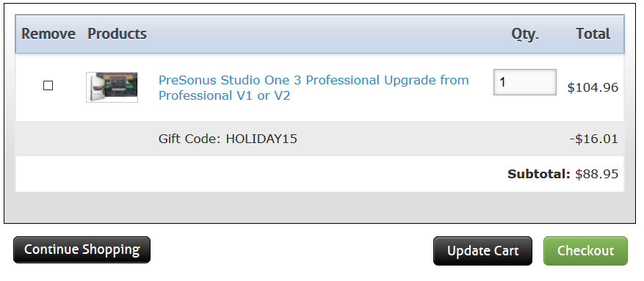Screen dimensions: 644x281
Task: Select the Remove column header
Action: [48, 34]
